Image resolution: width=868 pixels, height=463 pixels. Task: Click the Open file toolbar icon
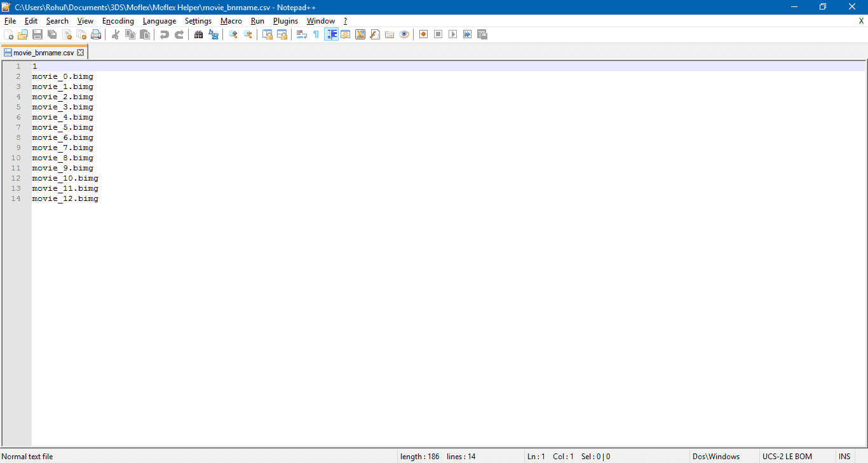(x=23, y=34)
